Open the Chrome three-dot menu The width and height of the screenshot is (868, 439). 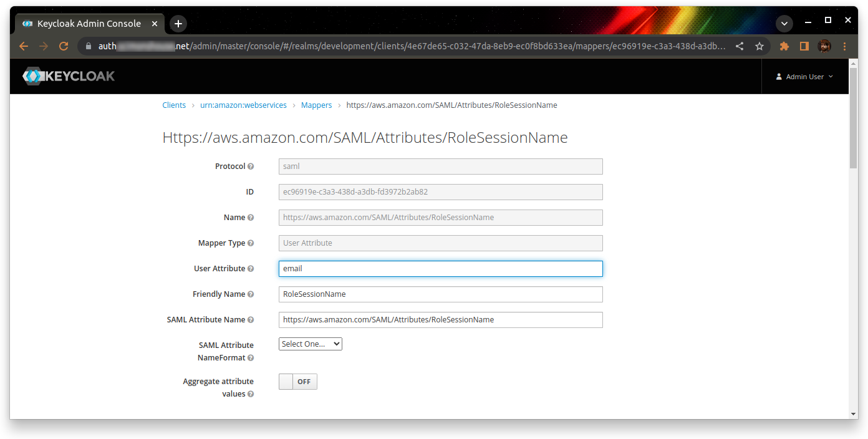pos(845,46)
